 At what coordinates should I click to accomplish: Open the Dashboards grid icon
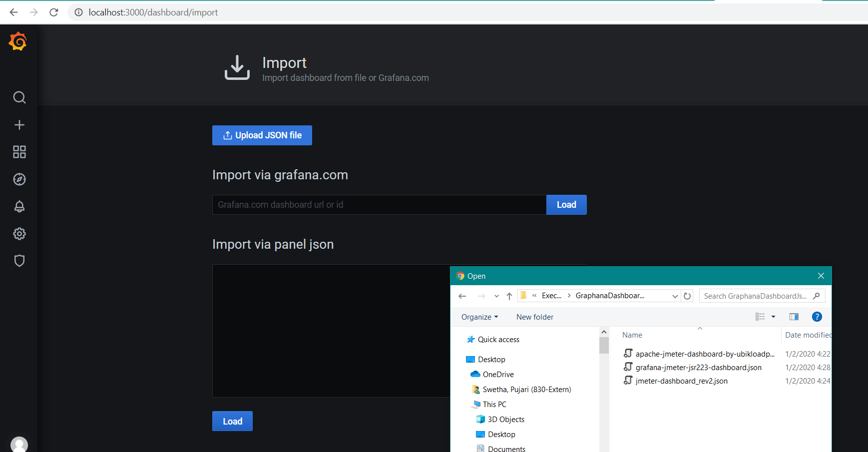click(19, 152)
